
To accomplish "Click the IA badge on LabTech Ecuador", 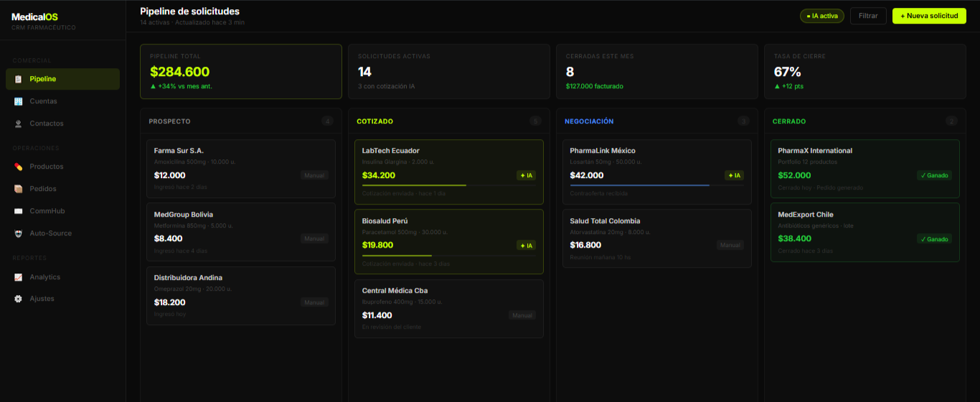I will click(526, 175).
